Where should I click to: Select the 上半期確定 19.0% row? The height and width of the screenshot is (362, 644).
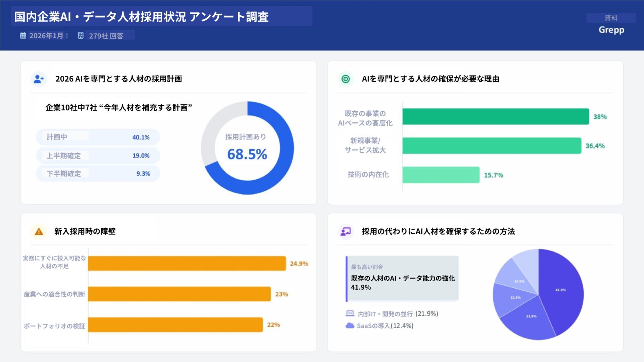coord(98,156)
